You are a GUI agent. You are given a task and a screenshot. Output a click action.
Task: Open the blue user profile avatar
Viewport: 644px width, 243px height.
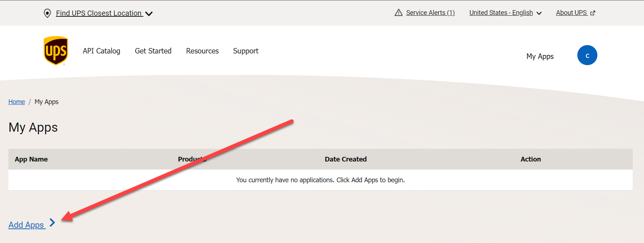coord(587,55)
